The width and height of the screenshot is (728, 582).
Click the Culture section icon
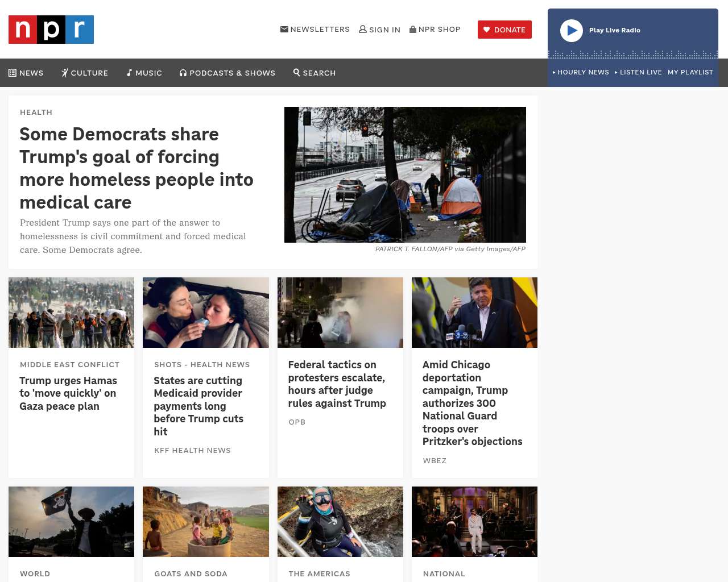pos(65,73)
